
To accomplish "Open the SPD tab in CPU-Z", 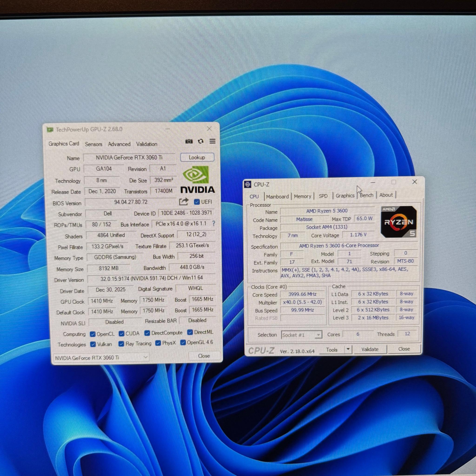I will (x=323, y=196).
